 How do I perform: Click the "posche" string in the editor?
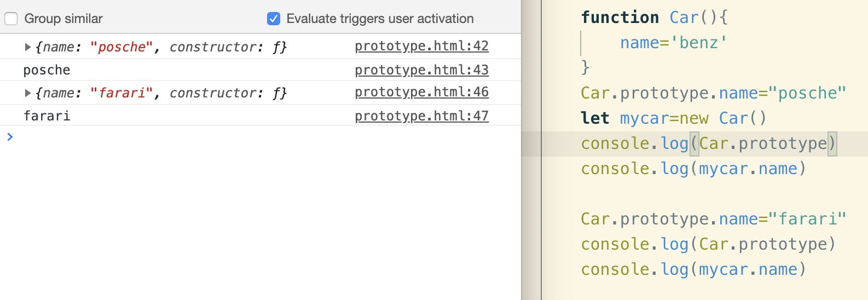click(x=807, y=93)
